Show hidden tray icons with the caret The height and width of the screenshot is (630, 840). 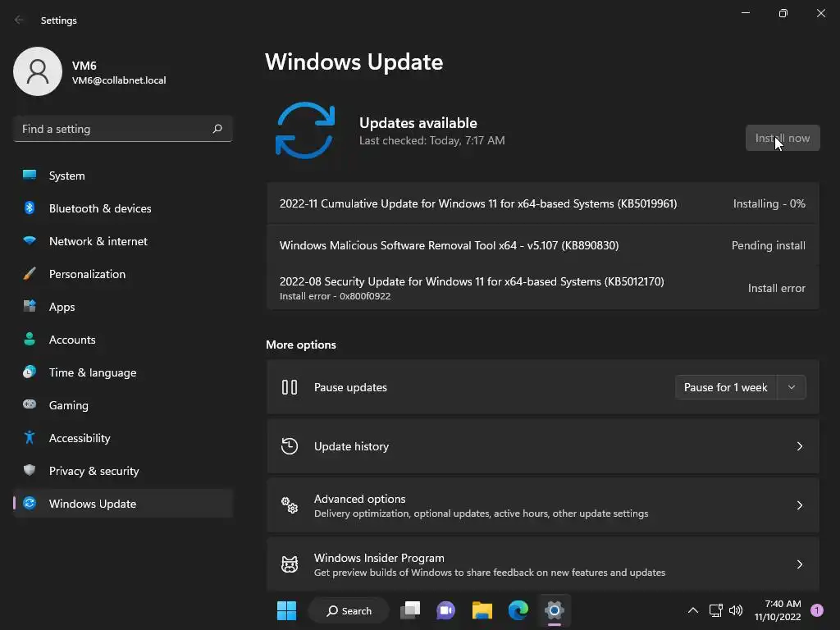(x=692, y=610)
